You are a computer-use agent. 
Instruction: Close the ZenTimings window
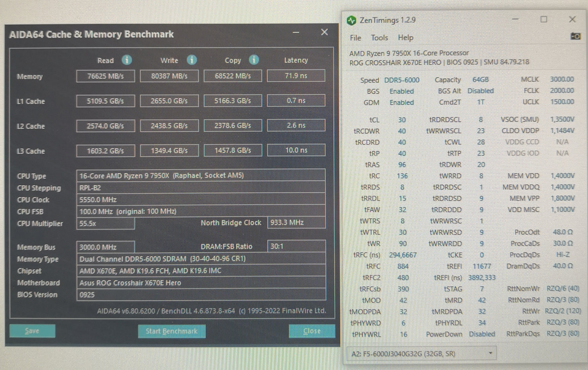pyautogui.click(x=572, y=19)
